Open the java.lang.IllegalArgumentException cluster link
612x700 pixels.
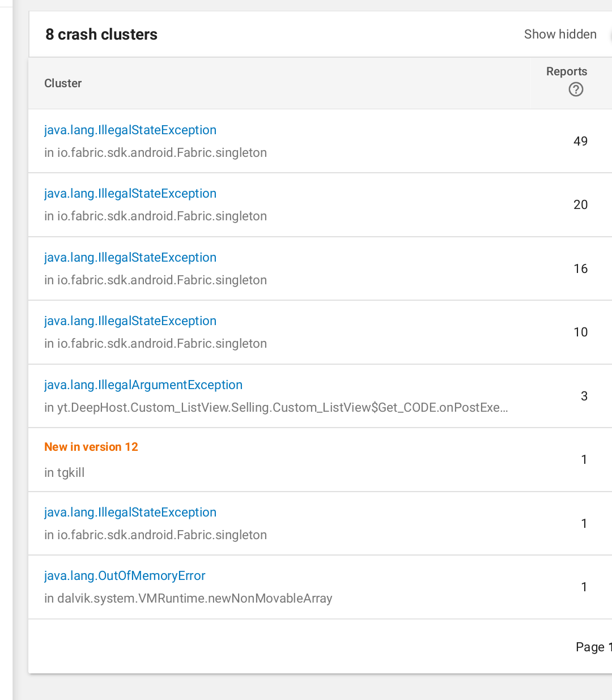pyautogui.click(x=143, y=385)
